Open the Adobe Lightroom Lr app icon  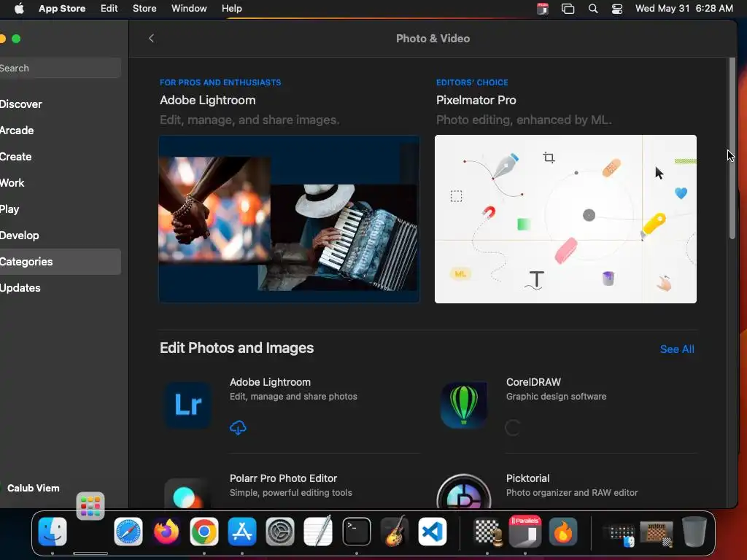click(188, 405)
